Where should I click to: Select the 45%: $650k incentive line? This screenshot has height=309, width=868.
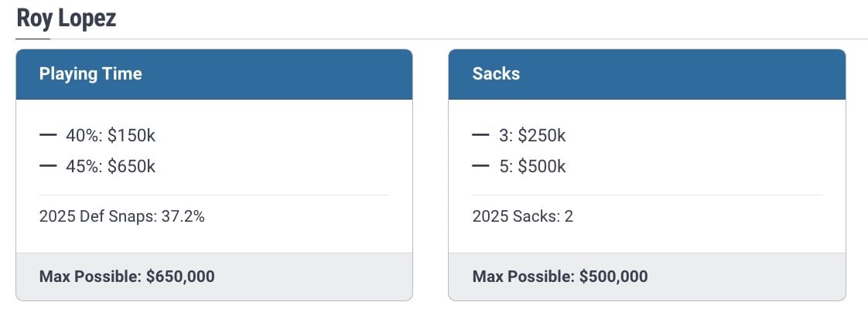click(111, 166)
